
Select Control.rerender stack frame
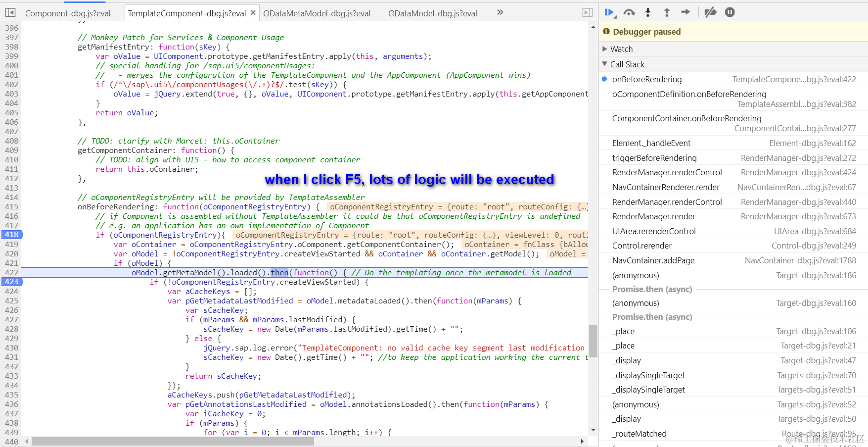tap(733, 246)
